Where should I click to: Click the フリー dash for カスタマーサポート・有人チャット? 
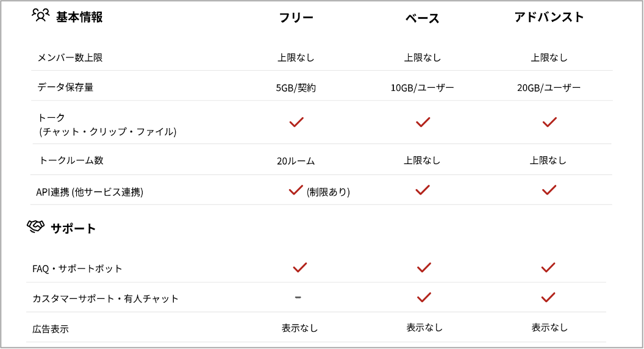click(298, 297)
